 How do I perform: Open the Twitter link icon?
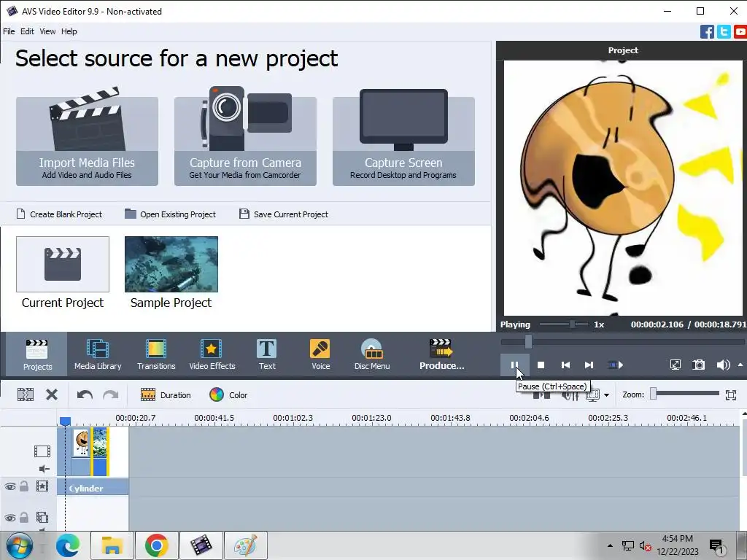(x=724, y=32)
